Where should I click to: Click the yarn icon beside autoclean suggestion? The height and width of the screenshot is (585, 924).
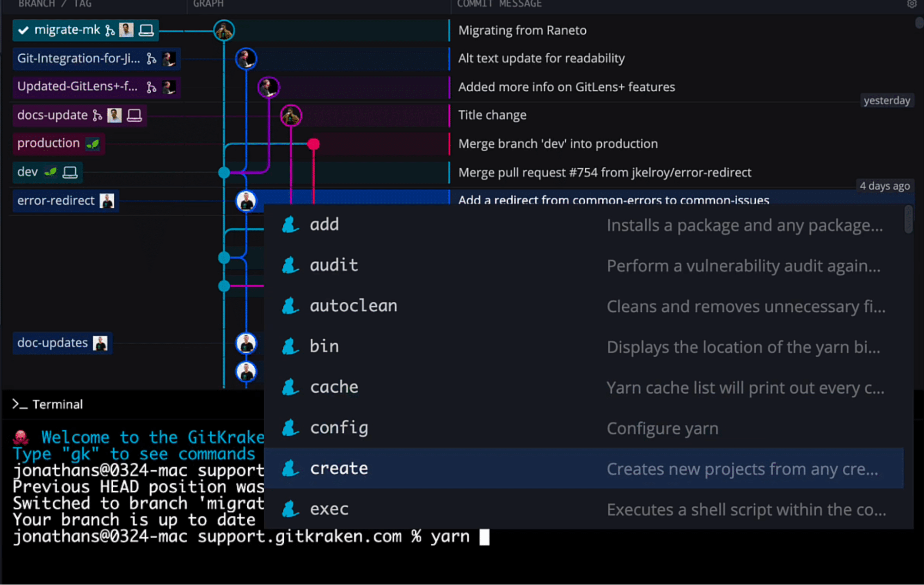click(x=290, y=306)
